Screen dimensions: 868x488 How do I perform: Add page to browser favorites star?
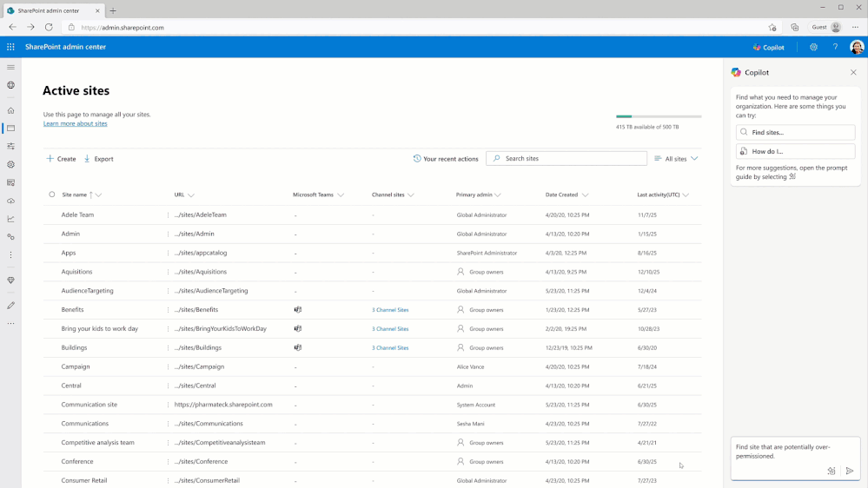(x=772, y=27)
